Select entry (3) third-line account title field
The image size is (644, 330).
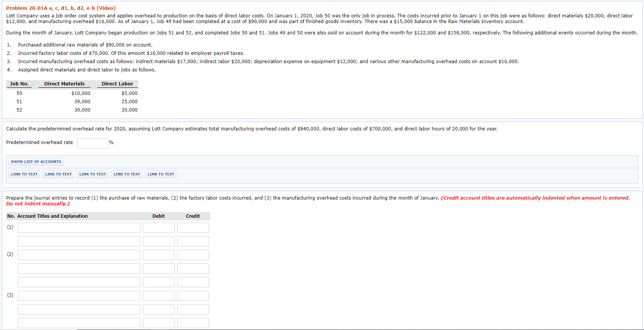[79, 323]
